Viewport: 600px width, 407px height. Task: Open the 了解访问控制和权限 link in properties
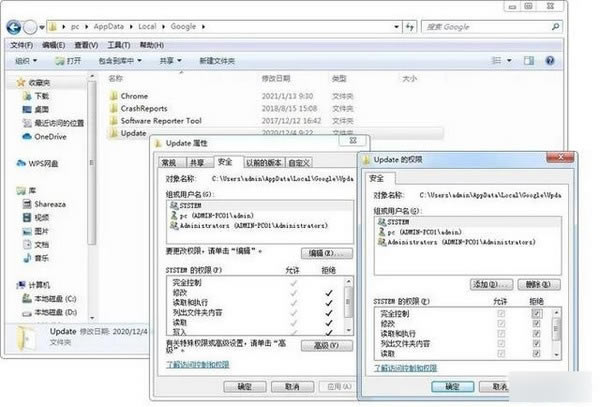pos(198,364)
